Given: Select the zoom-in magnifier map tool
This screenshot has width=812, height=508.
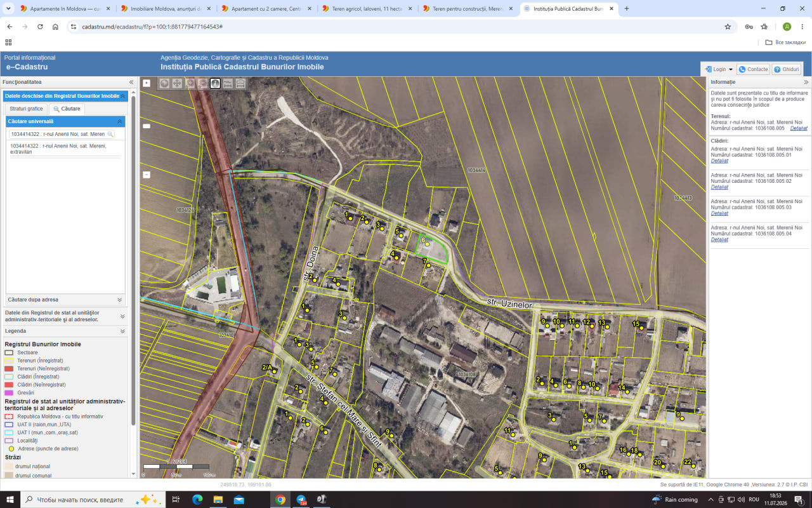Looking at the screenshot, I should tap(190, 83).
